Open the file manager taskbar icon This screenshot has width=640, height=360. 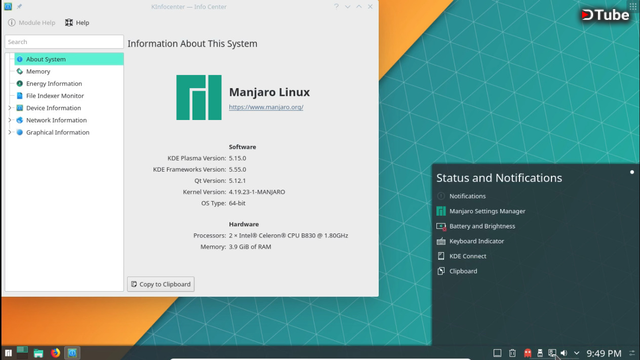[x=38, y=353]
